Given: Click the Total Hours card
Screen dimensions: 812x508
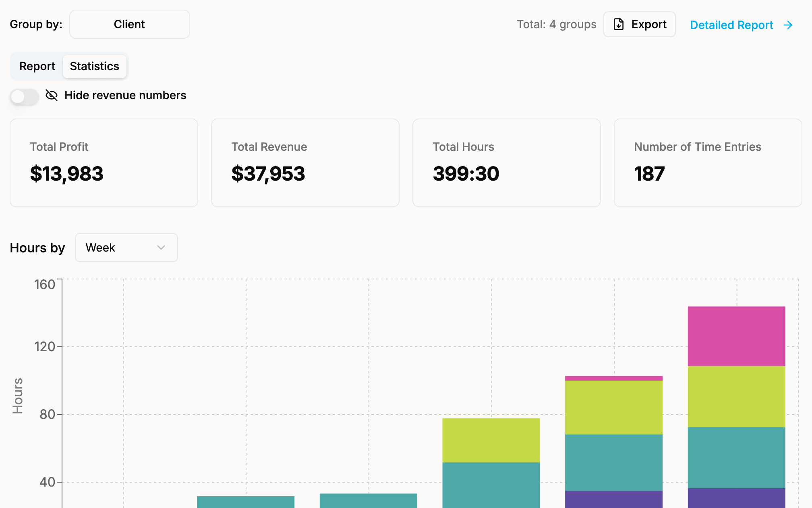Looking at the screenshot, I should click(507, 163).
